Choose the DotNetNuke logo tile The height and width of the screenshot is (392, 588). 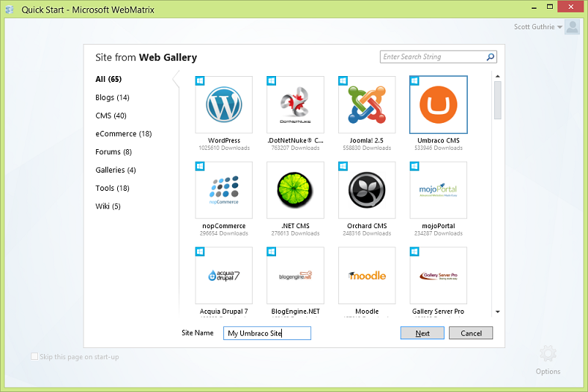(x=296, y=105)
